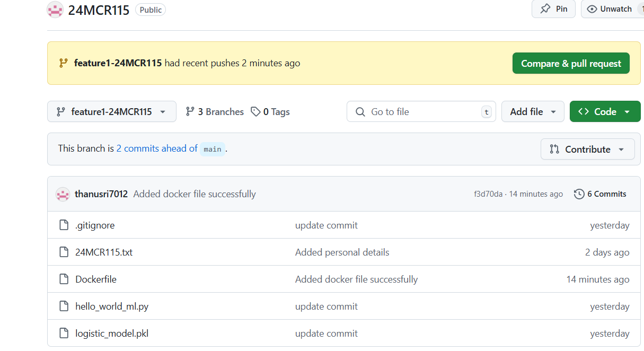This screenshot has width=644, height=351.
Task: Click the main branch label
Action: point(213,149)
